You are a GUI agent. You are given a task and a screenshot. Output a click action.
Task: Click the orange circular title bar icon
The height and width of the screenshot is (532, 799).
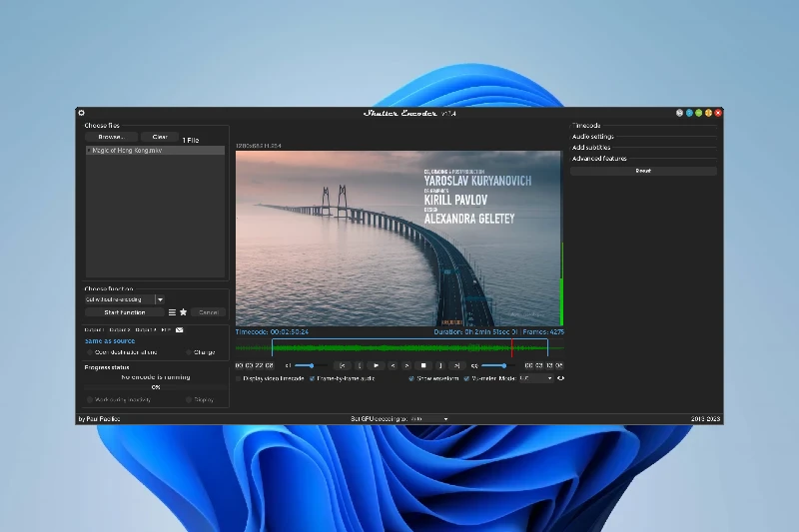708,113
